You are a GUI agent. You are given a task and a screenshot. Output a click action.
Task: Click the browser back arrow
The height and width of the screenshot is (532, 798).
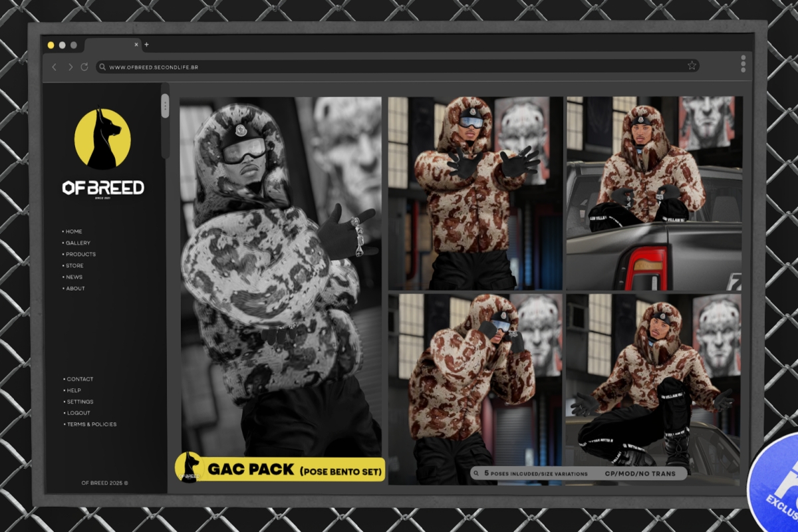point(55,67)
